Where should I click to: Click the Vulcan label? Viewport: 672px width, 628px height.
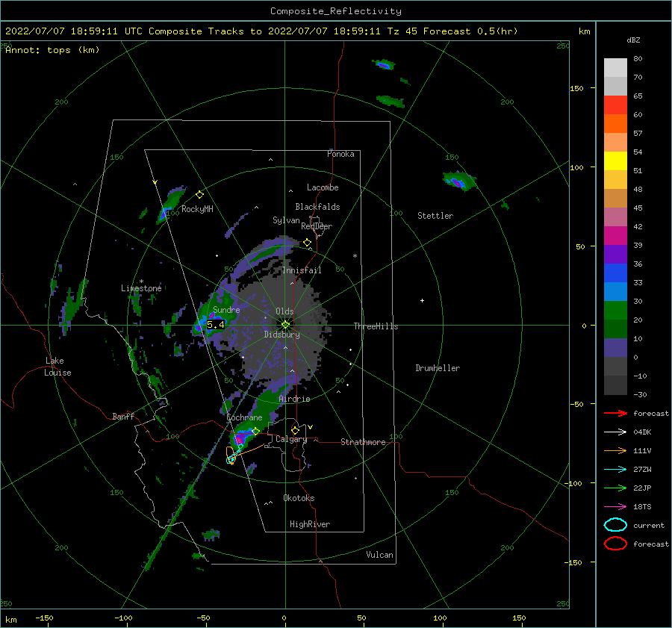pos(380,555)
